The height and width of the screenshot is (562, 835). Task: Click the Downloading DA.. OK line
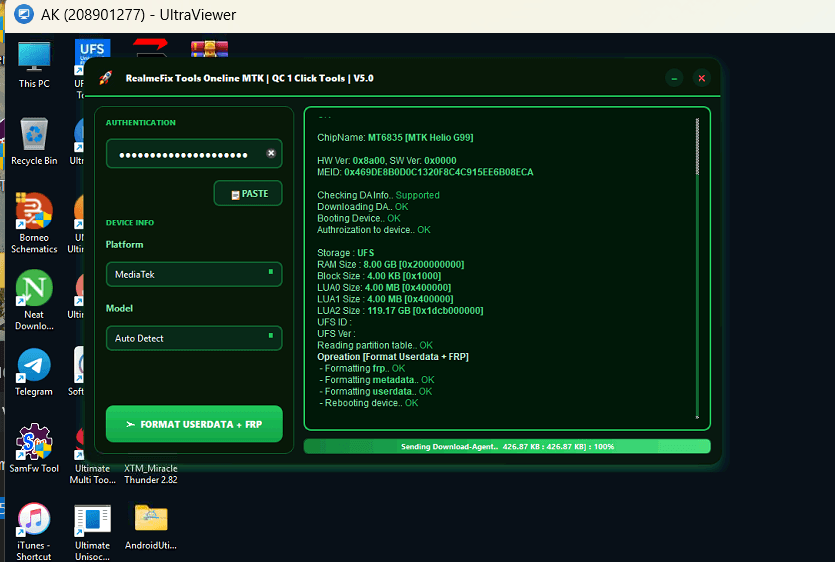[x=363, y=207]
